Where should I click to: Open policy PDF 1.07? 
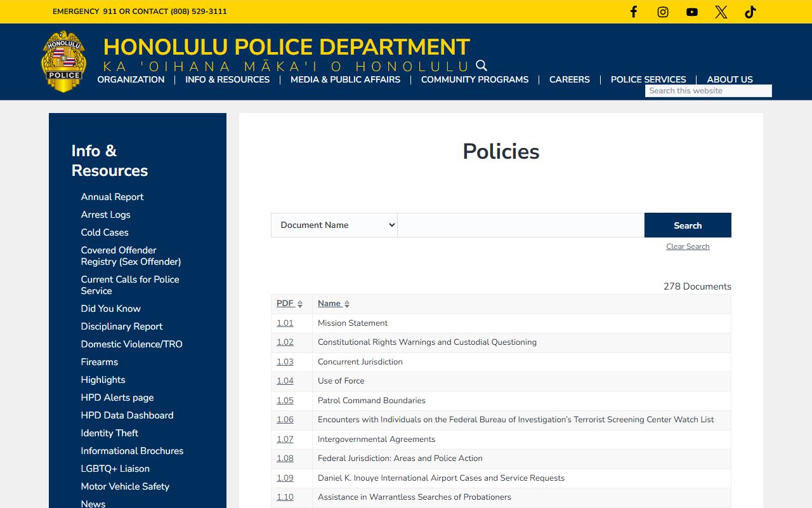pos(285,439)
